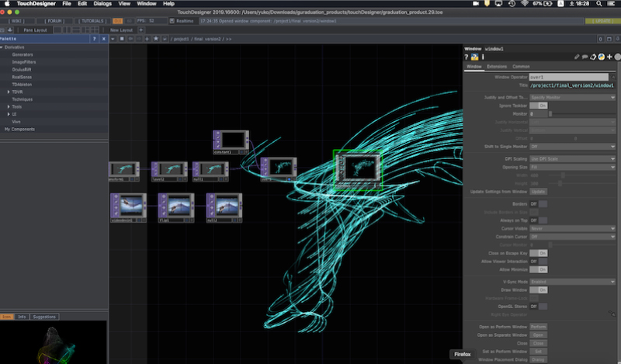Open the File menu

click(67, 4)
